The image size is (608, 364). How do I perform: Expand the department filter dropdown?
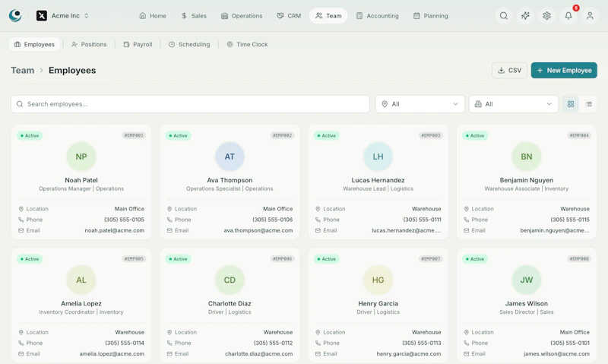point(514,104)
